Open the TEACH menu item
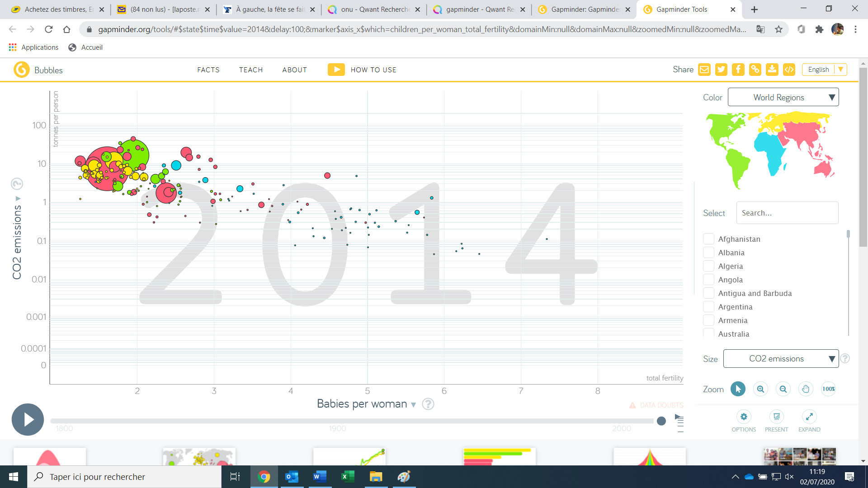The image size is (868, 488). [x=251, y=70]
